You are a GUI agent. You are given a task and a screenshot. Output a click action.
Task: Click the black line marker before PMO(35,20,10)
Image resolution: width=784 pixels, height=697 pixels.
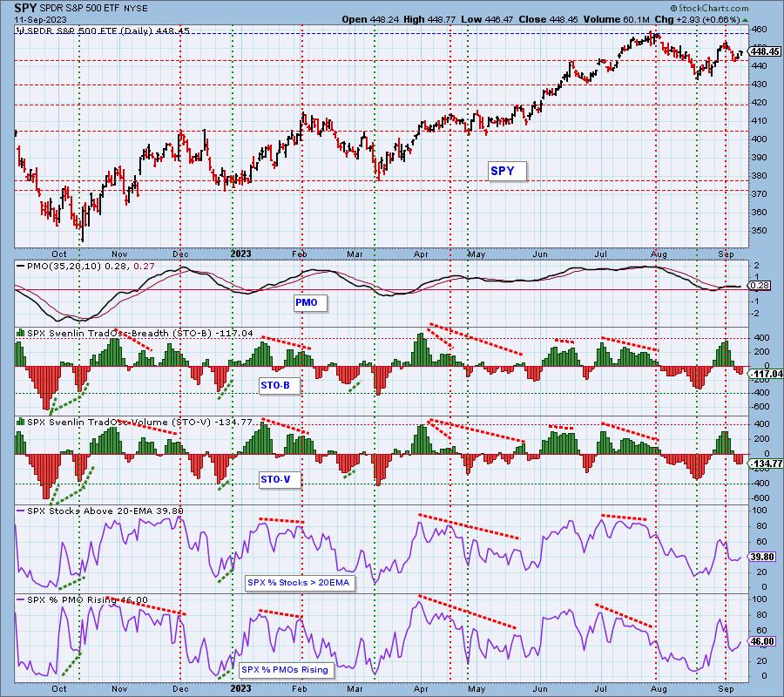pyautogui.click(x=21, y=266)
